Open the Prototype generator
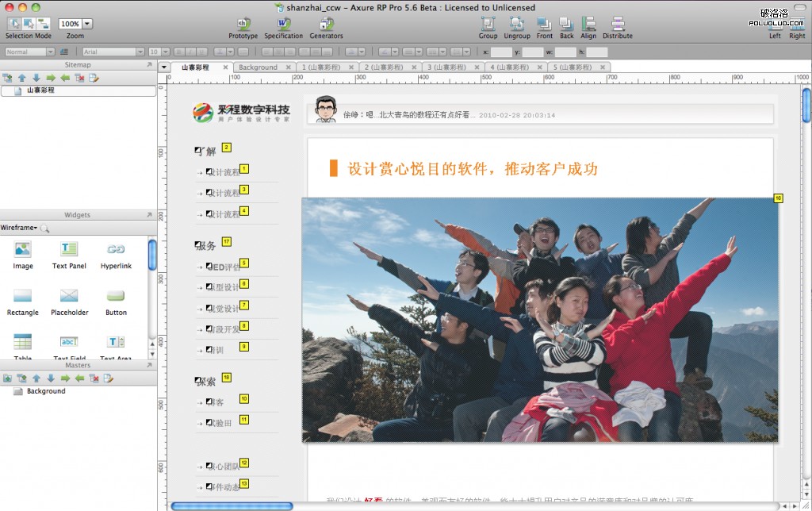 coord(243,24)
